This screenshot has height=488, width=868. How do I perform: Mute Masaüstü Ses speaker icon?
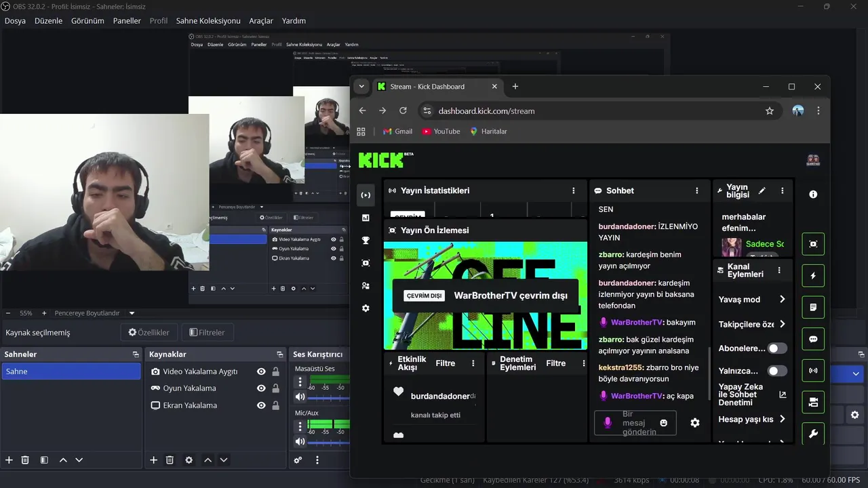pos(300,397)
